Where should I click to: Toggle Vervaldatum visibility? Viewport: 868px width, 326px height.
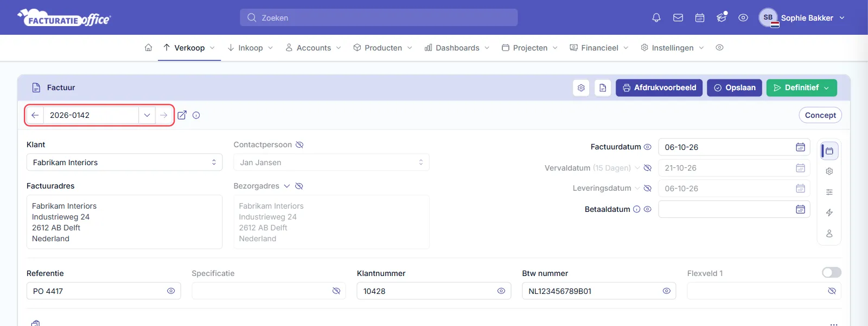[x=647, y=168]
